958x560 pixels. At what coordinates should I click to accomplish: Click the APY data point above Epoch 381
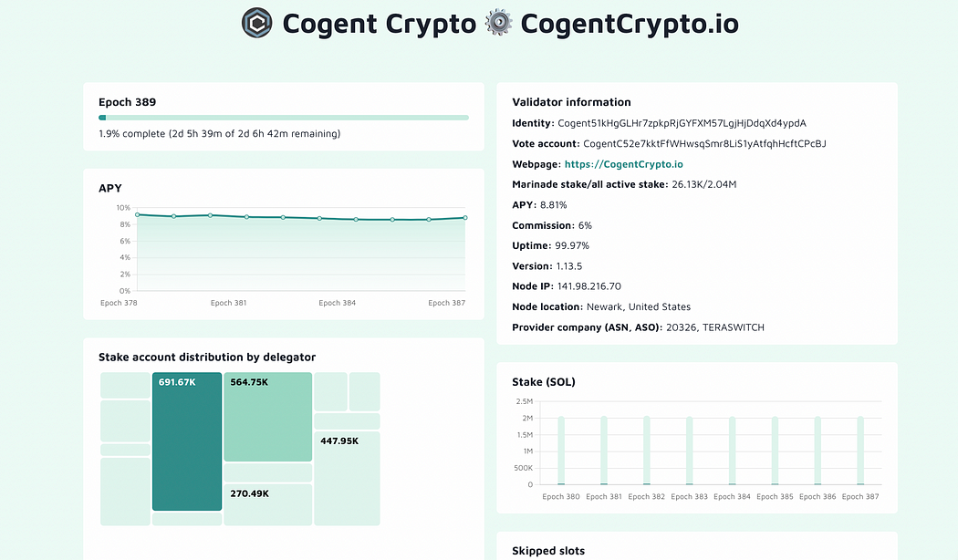point(247,217)
